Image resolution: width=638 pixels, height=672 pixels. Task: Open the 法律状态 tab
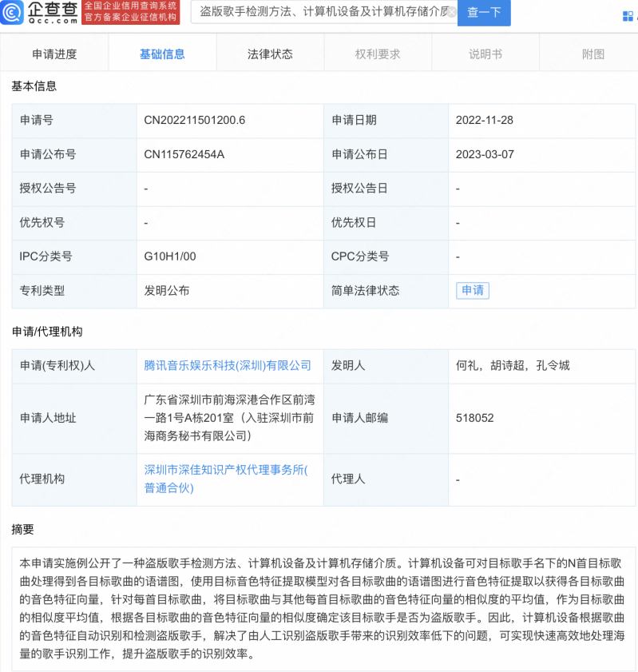coord(270,54)
